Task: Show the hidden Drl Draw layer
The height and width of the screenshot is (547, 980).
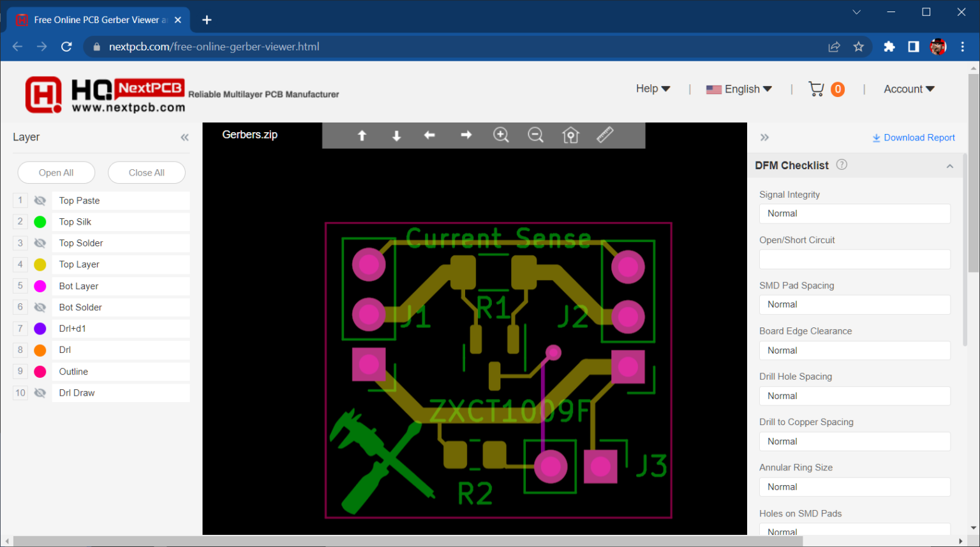Action: click(x=40, y=393)
